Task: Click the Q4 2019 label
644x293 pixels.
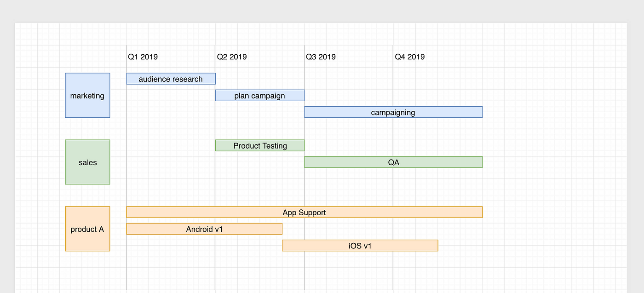Action: click(x=410, y=57)
